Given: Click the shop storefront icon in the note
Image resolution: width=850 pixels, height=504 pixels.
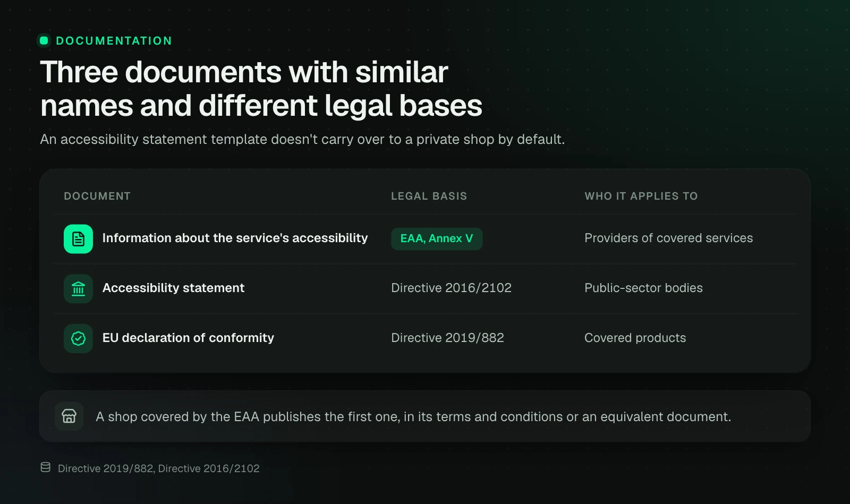Looking at the screenshot, I should (69, 416).
